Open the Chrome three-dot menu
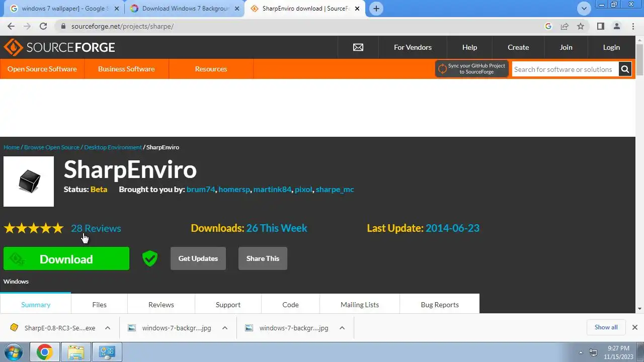This screenshot has width=644, height=362. [x=632, y=26]
